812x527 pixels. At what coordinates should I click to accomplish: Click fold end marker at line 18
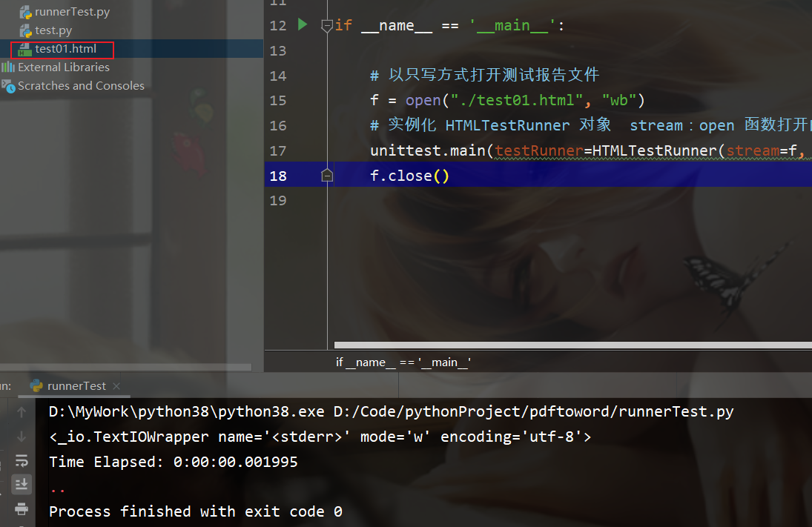coord(327,176)
